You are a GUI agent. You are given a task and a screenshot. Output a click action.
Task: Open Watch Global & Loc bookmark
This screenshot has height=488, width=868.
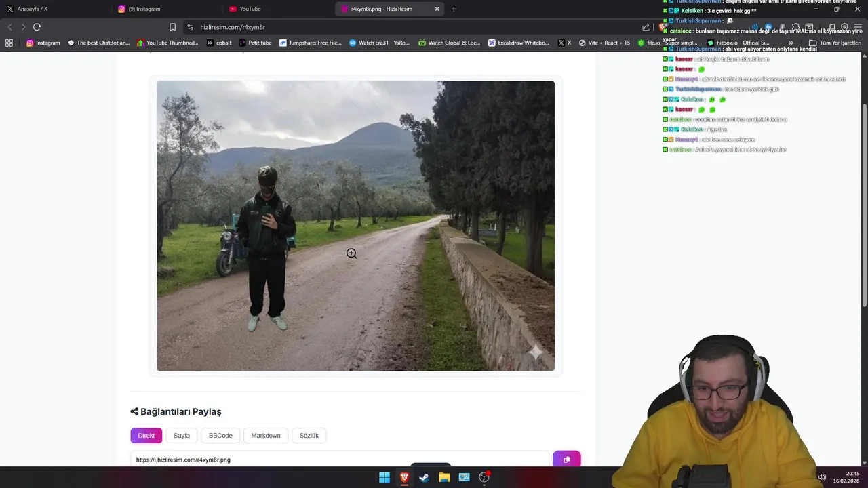point(449,43)
